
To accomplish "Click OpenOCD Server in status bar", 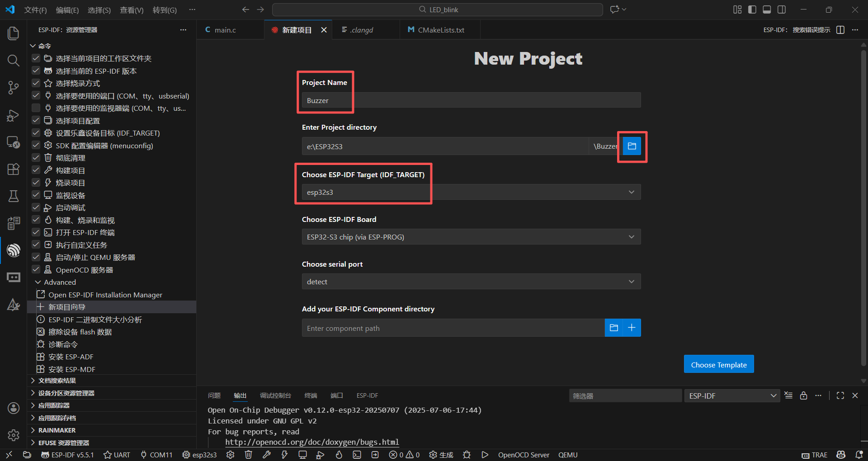I will point(524,455).
